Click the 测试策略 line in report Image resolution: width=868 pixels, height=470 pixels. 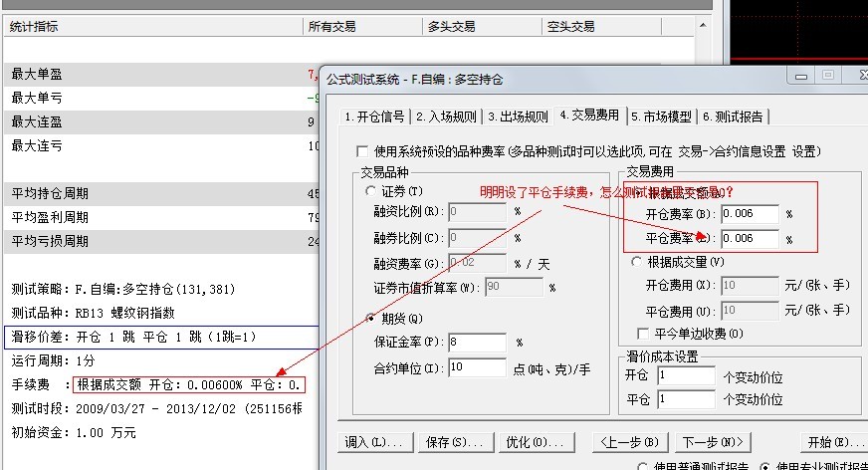point(122,289)
